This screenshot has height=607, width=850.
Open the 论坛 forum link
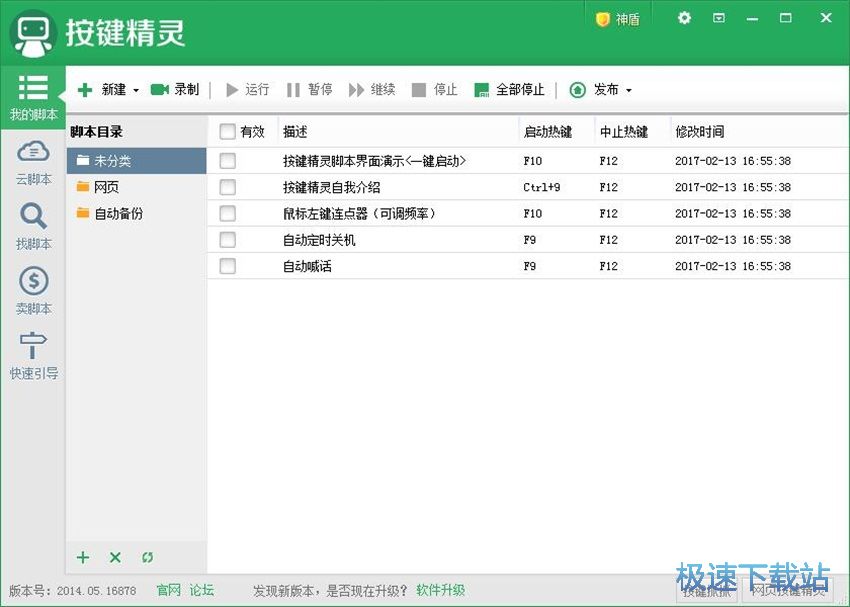pos(202,590)
